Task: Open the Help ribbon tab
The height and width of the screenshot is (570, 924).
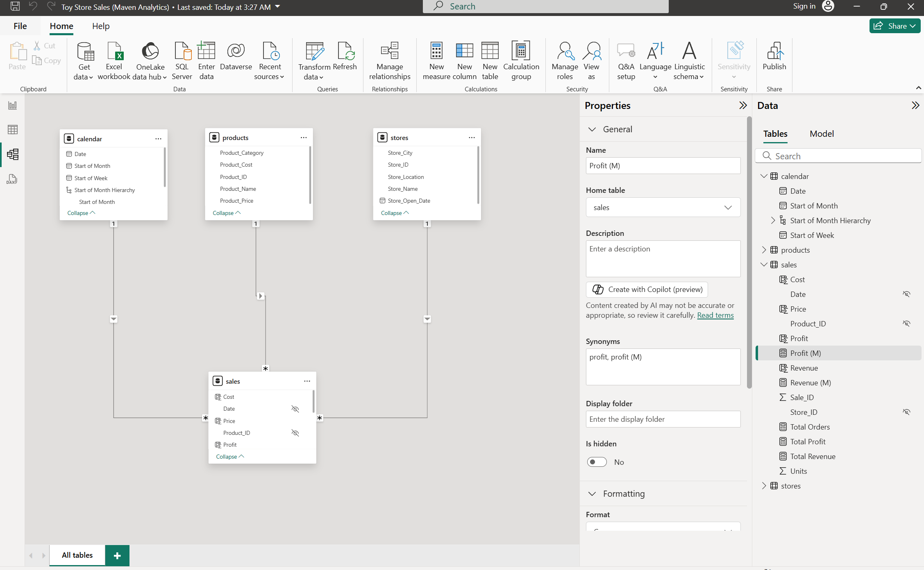Action: (x=101, y=26)
